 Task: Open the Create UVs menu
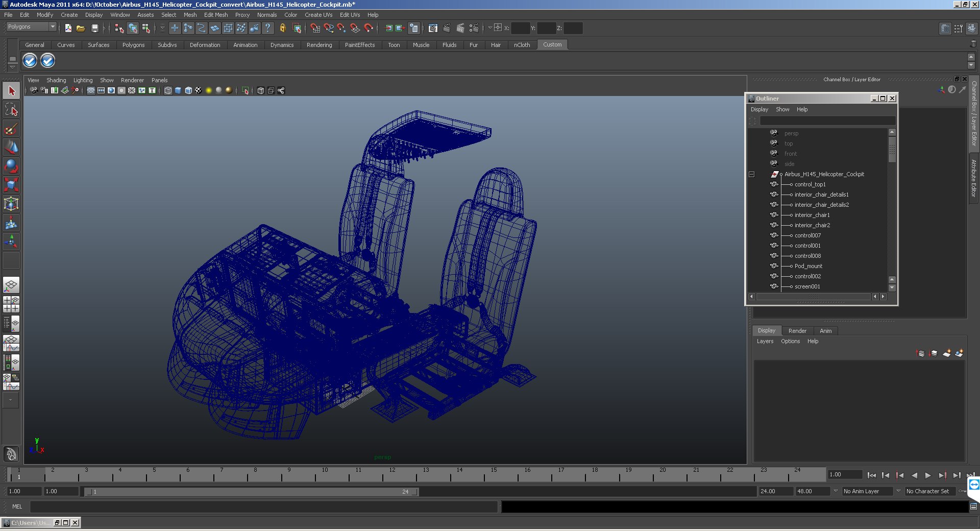point(318,15)
